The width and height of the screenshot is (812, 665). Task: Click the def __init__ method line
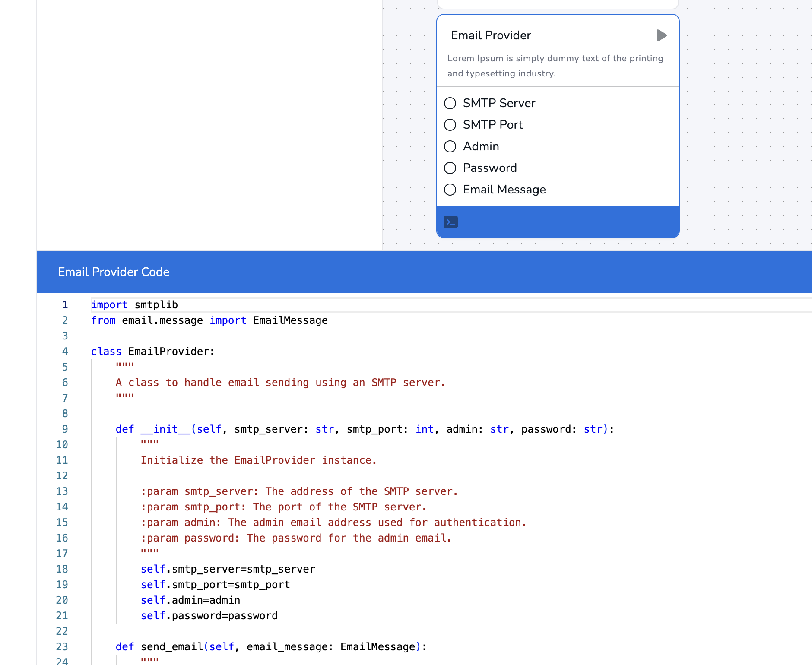(364, 429)
